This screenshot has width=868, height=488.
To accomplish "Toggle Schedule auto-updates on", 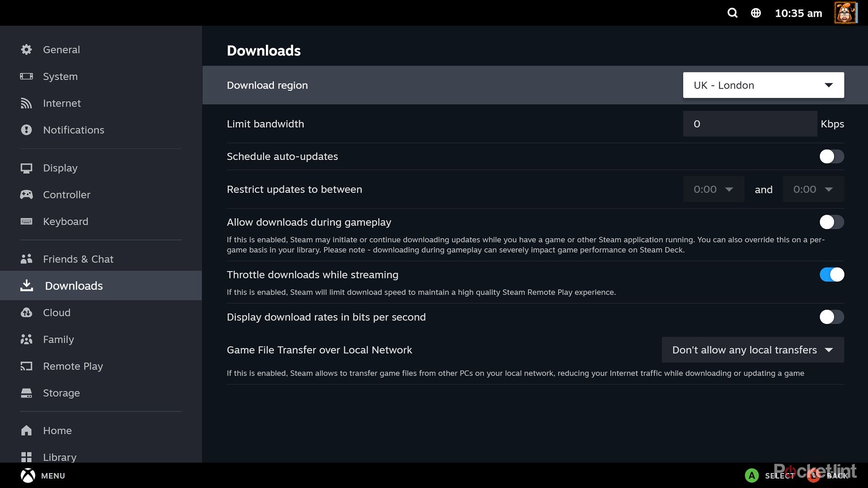I will coord(830,155).
